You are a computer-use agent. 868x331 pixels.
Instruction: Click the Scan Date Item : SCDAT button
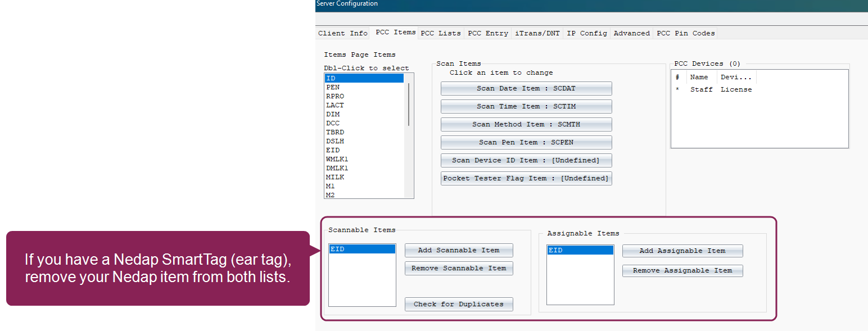click(x=526, y=89)
